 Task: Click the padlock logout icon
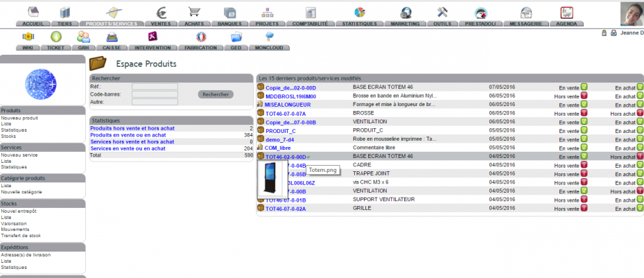tap(604, 33)
